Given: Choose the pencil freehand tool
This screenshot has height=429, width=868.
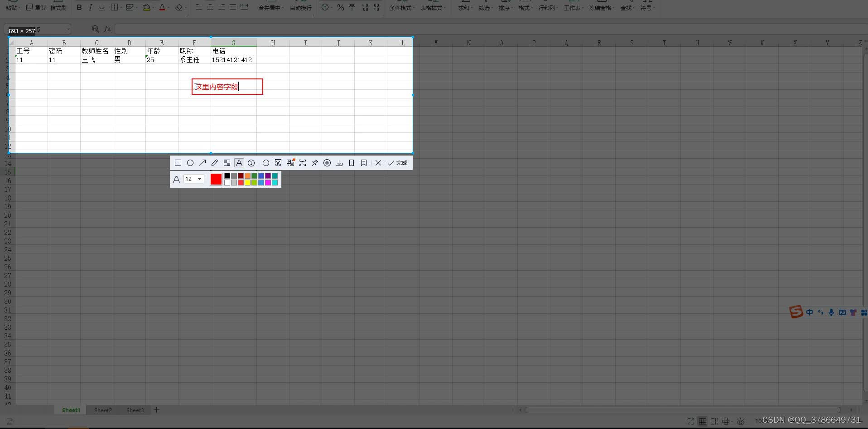Looking at the screenshot, I should click(215, 163).
